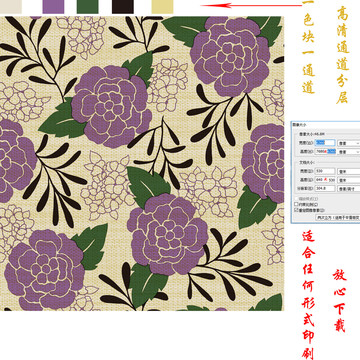The height and width of the screenshot is (360, 360).
Task: Click the pale yellow color block swatch
Action: tap(163, 7)
